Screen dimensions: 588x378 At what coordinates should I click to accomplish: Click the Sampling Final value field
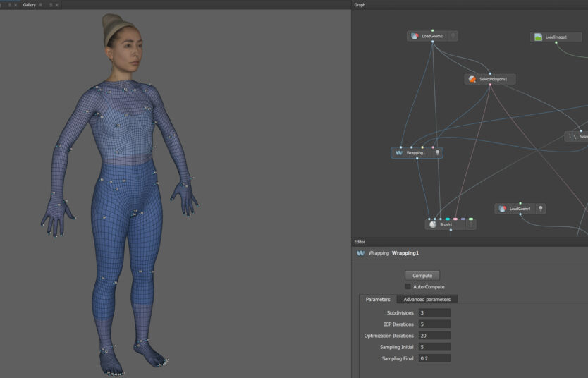pos(434,358)
